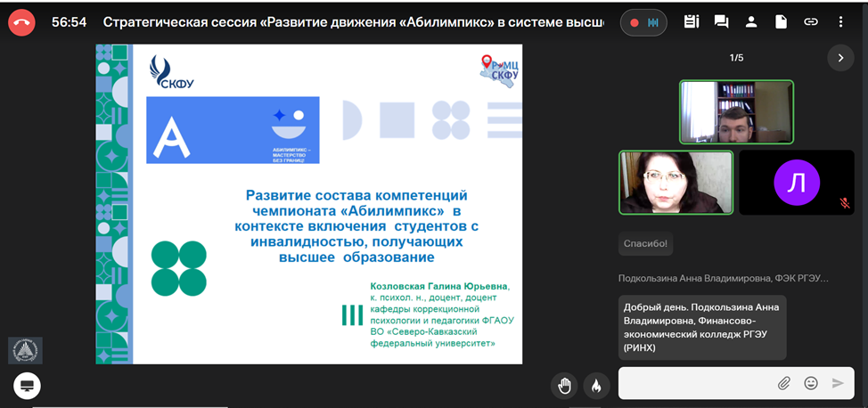Image resolution: width=868 pixels, height=408 pixels.
Task: Copy the meeting link icon
Action: (x=811, y=22)
